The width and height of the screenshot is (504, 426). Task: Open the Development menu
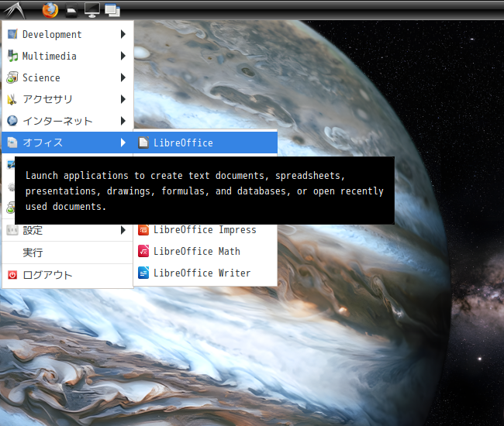click(67, 34)
